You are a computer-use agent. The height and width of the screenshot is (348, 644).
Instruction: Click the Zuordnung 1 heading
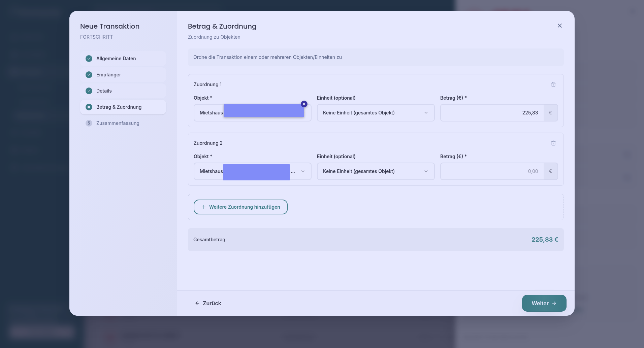click(x=208, y=84)
